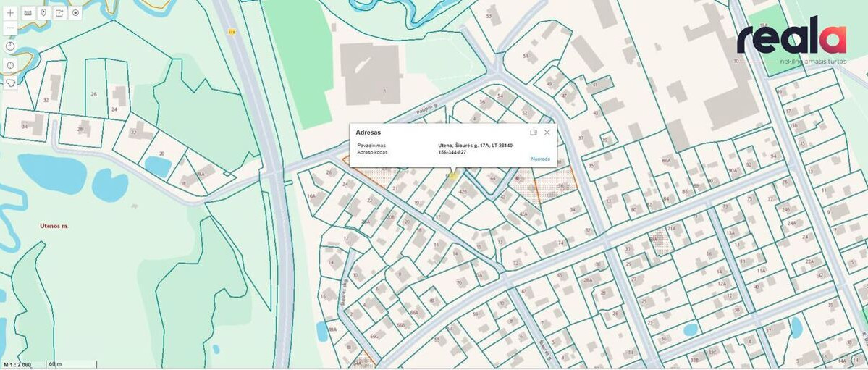
Task: Click house number 10A
Action: coord(479,275)
